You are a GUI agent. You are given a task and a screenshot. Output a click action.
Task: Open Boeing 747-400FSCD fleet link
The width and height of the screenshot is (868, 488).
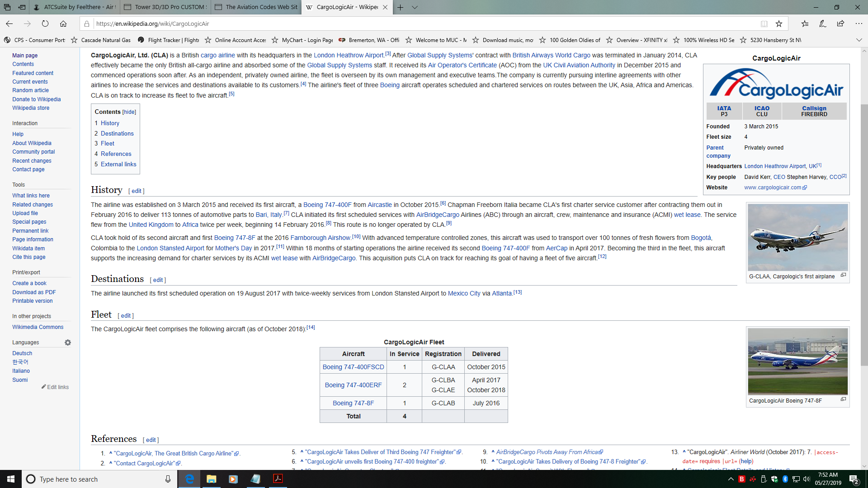coord(353,367)
